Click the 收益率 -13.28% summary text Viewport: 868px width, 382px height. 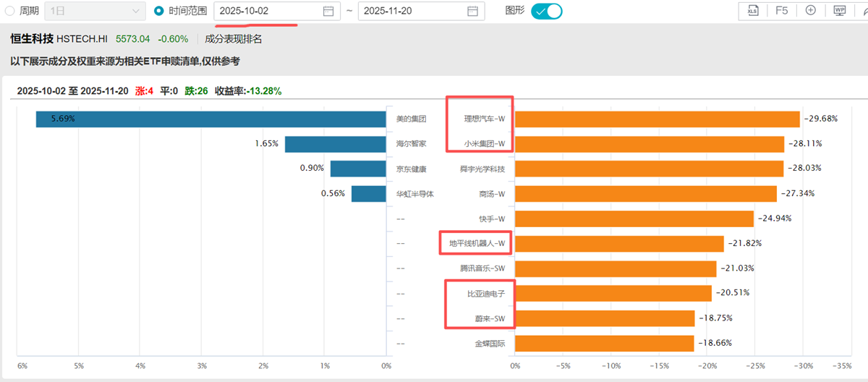[248, 91]
